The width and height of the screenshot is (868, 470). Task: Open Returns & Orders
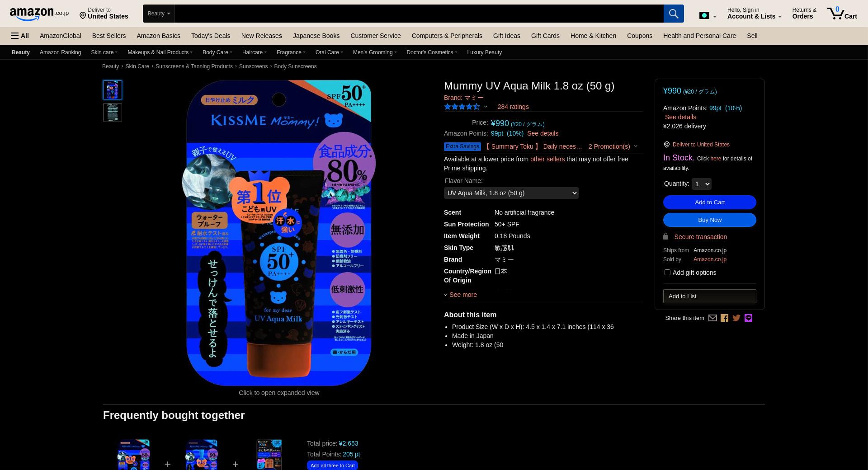pyautogui.click(x=804, y=13)
